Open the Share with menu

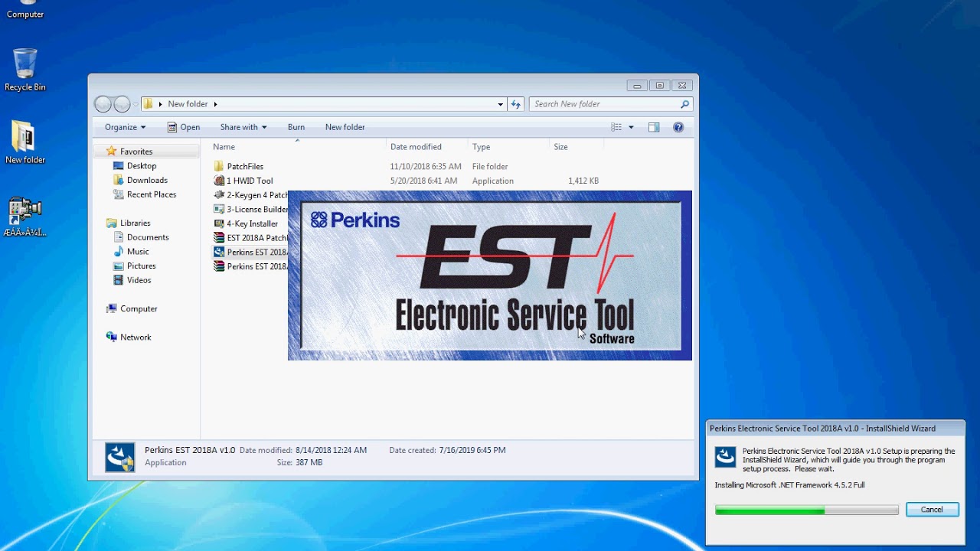click(x=243, y=127)
